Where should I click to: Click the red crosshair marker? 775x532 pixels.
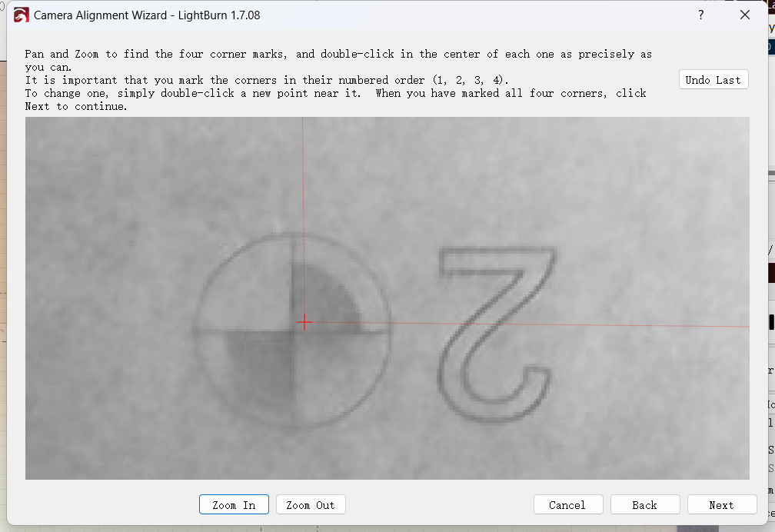[304, 322]
